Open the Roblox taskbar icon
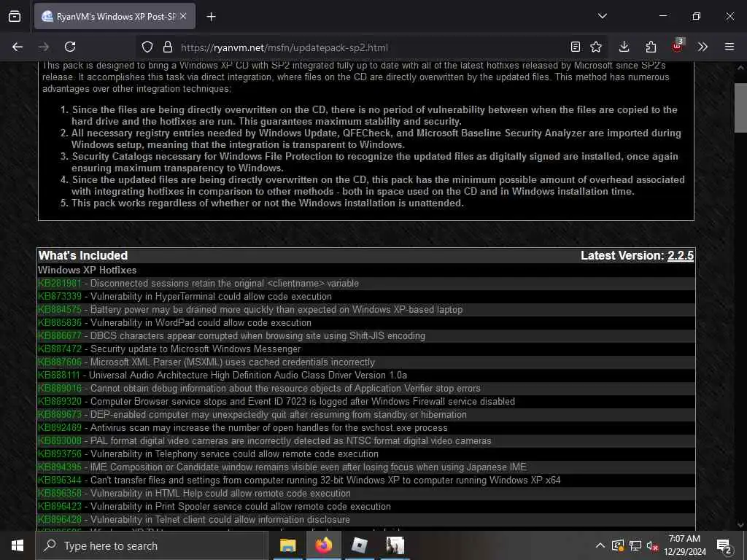 [x=359, y=545]
